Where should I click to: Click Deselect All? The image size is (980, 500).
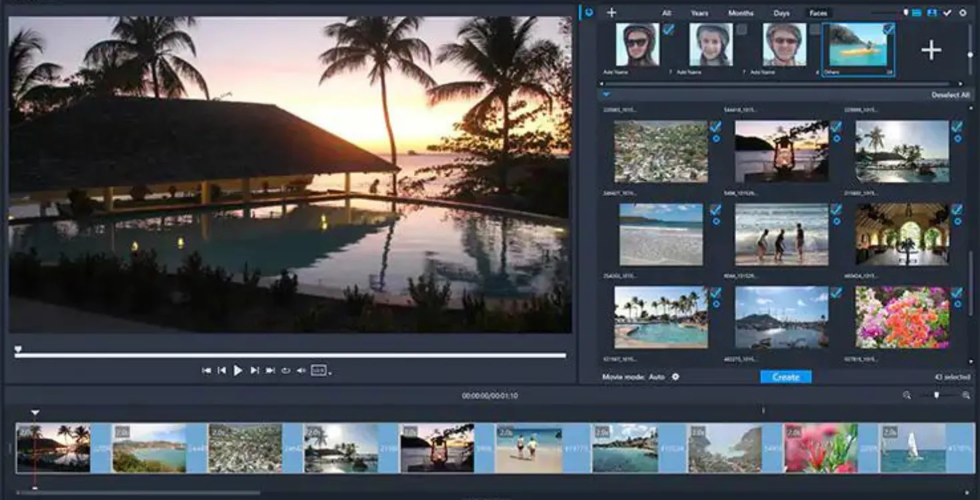(x=950, y=95)
